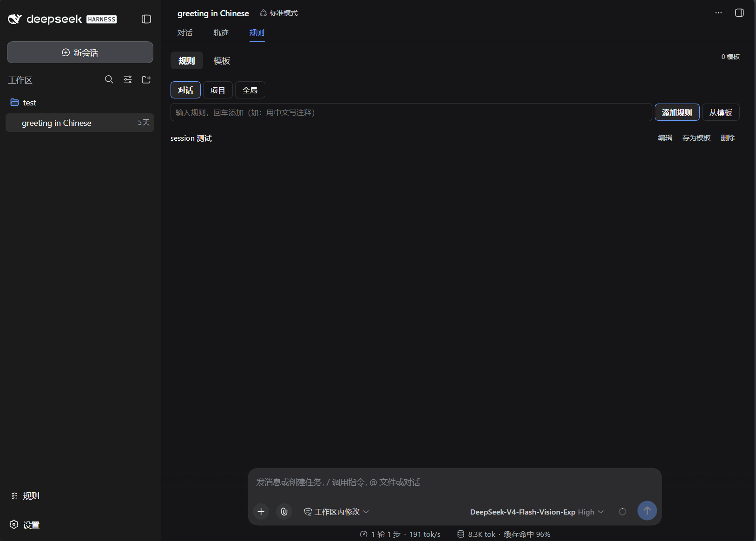Open workspace filter settings icon
756x541 pixels.
coord(128,79)
